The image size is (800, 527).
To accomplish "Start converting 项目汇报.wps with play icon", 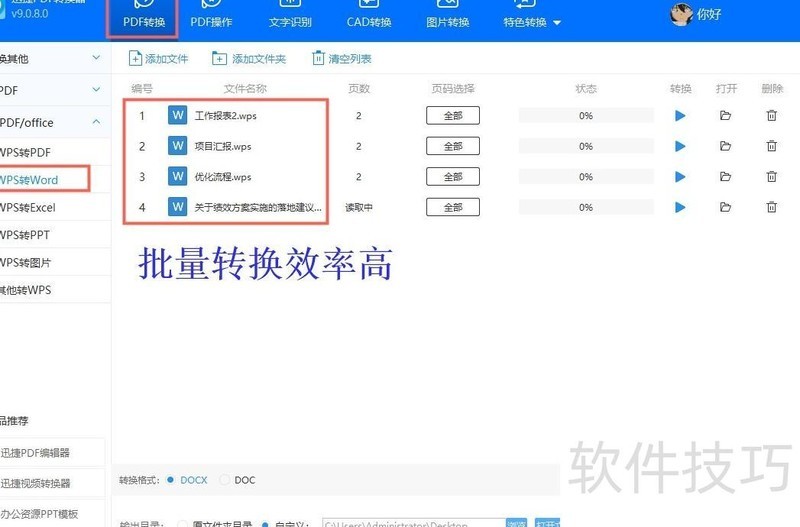I will [x=680, y=146].
